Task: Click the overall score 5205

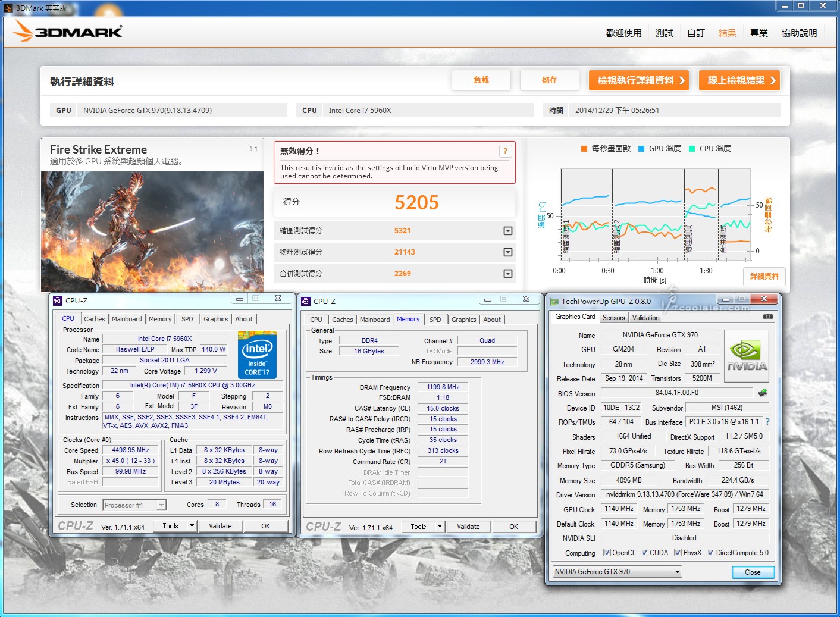Action: 416,203
